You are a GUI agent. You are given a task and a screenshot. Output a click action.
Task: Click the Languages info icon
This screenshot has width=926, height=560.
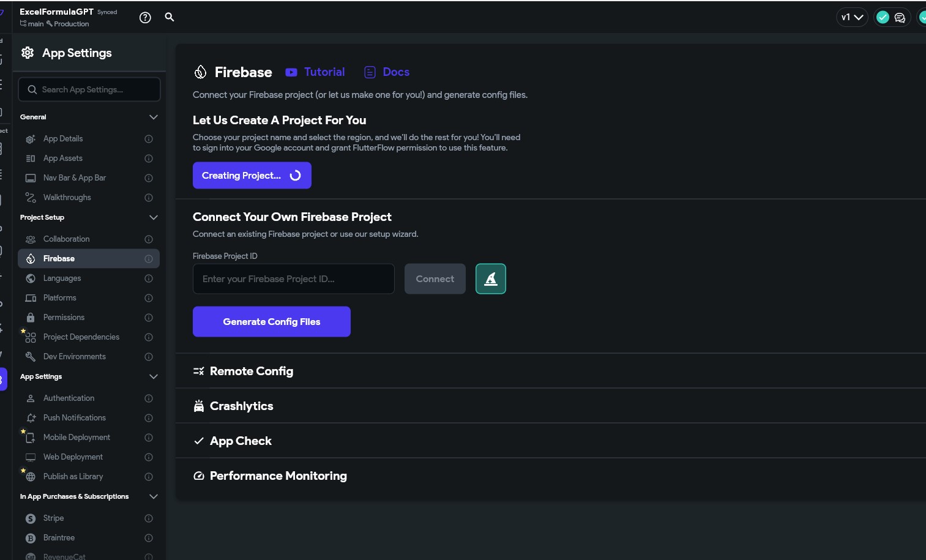(x=149, y=278)
